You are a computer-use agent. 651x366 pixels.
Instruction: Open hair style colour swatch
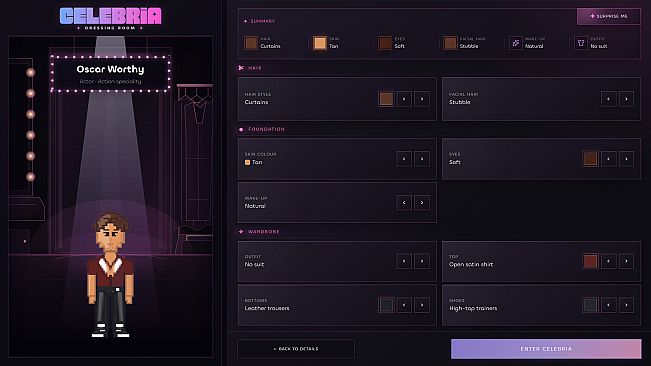(386, 99)
